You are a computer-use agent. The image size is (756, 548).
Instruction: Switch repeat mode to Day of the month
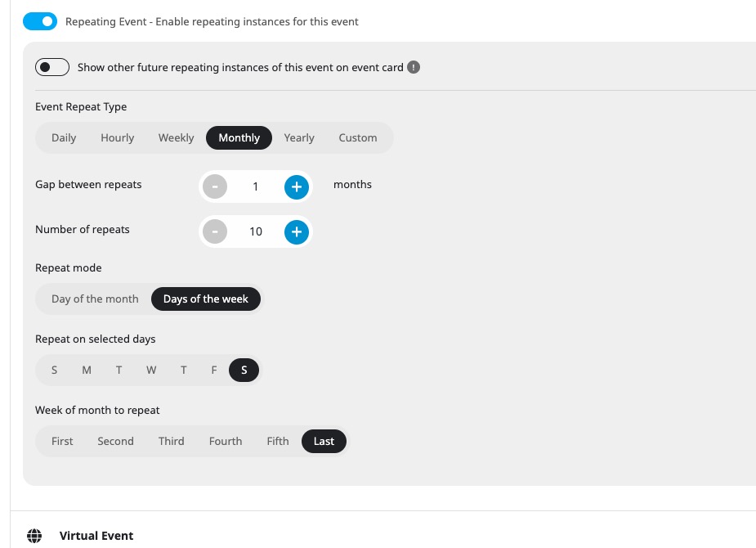[x=95, y=299]
